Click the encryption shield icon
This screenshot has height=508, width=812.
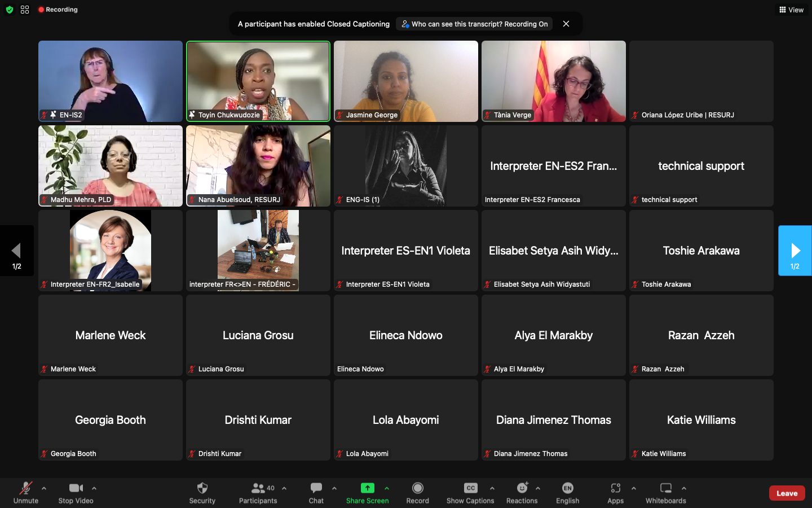(10, 10)
